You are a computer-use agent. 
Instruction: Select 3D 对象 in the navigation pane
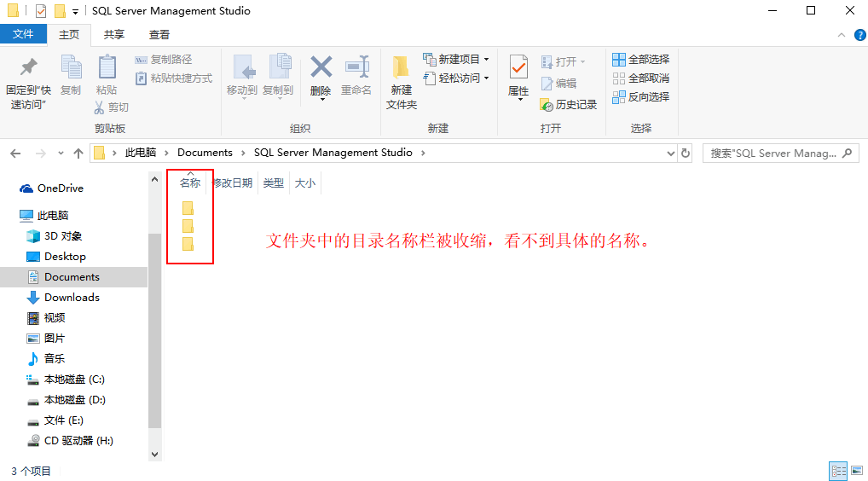[55, 235]
